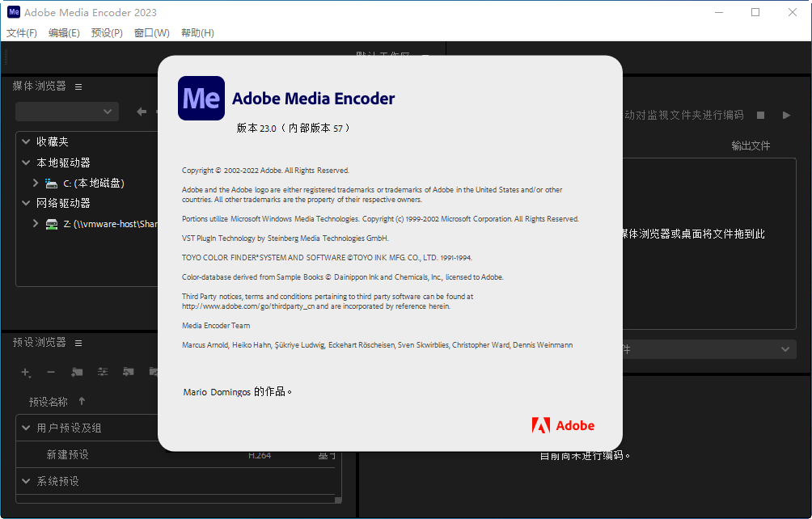812x519 pixels.
Task: Open the 文件(F) menu
Action: (x=22, y=33)
